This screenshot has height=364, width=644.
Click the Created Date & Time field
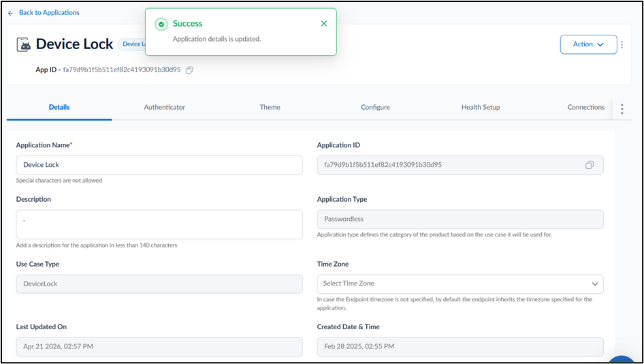460,347
